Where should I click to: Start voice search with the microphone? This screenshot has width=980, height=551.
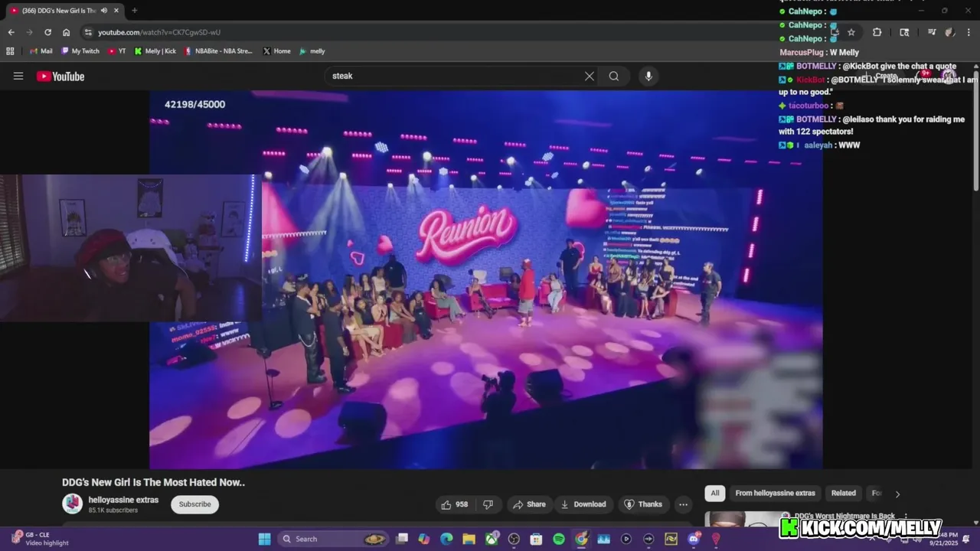[648, 76]
